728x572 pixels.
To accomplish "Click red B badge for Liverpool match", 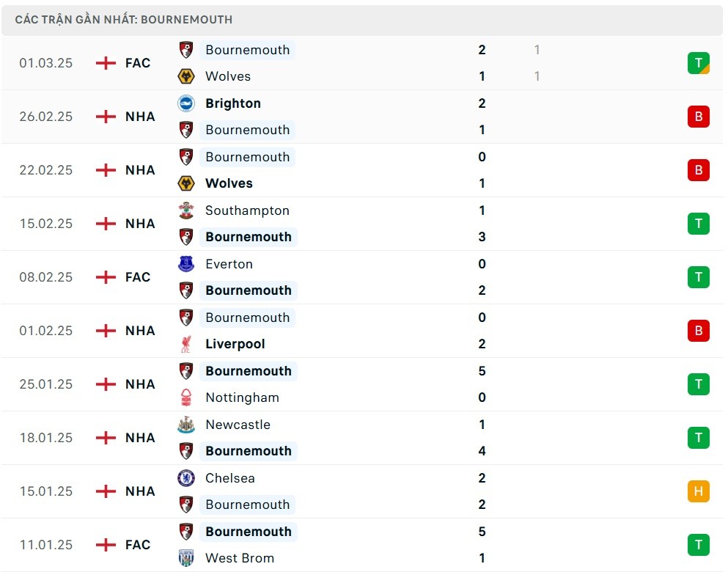I will click(698, 331).
